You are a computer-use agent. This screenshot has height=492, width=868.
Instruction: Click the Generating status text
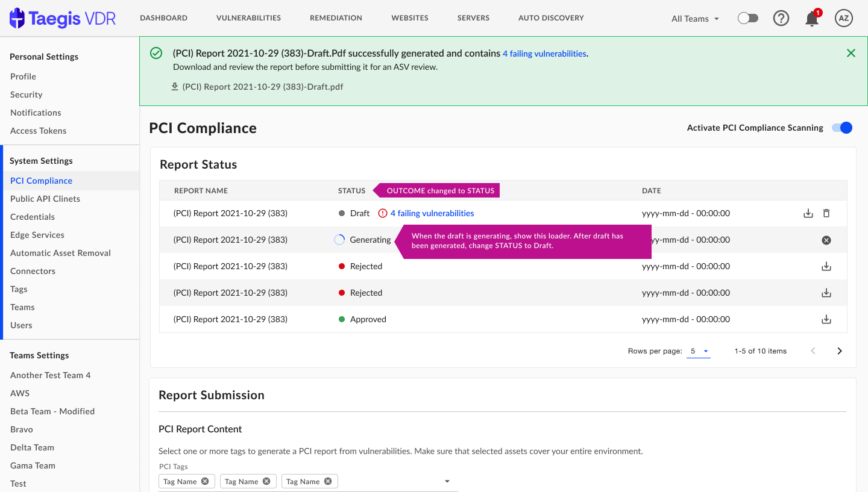click(x=370, y=240)
